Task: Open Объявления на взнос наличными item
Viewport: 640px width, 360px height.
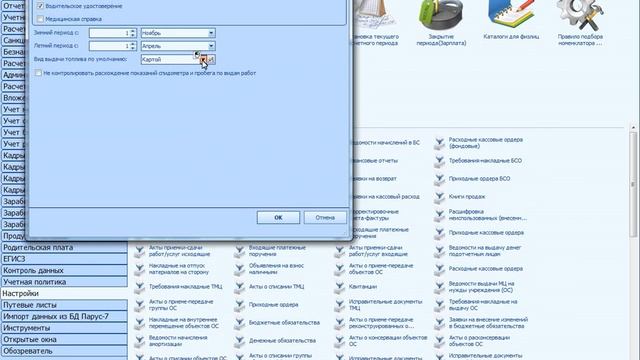Action: coord(269,269)
